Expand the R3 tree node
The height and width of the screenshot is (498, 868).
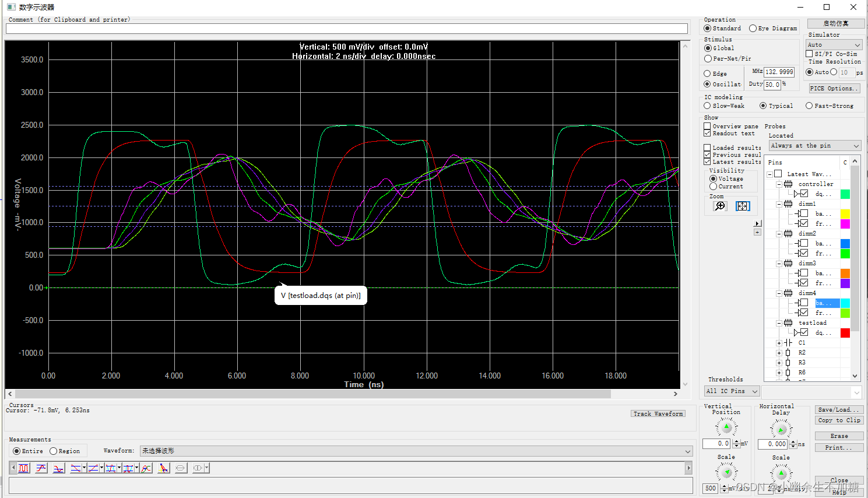coord(779,363)
